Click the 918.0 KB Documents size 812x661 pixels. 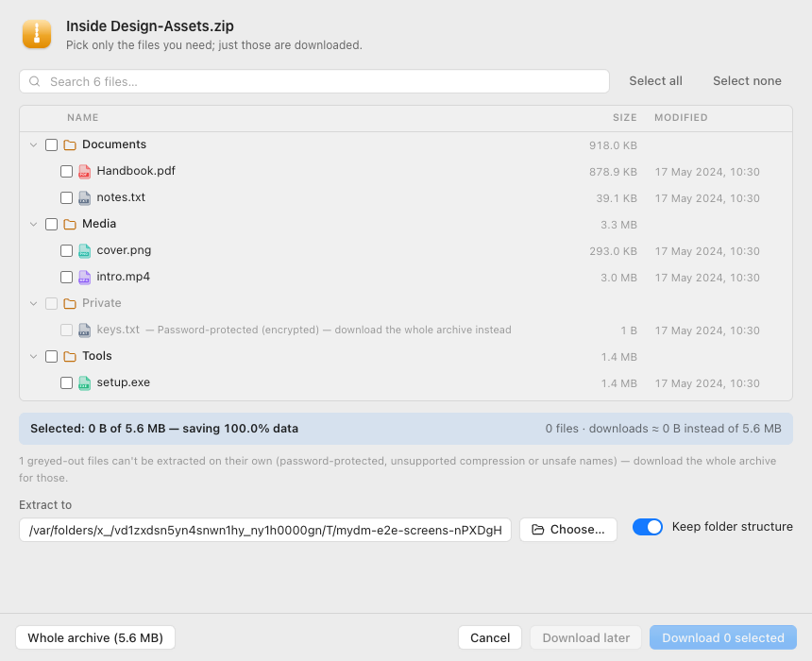tap(613, 145)
